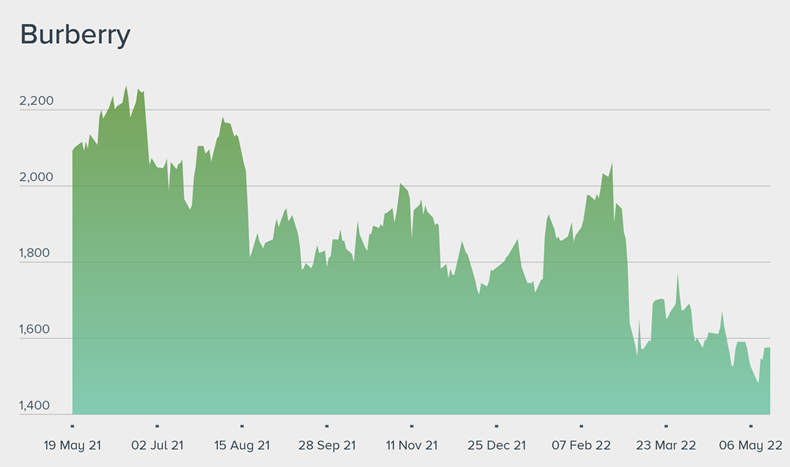
Task: Click the 1,800 price axis label
Action: (36, 254)
